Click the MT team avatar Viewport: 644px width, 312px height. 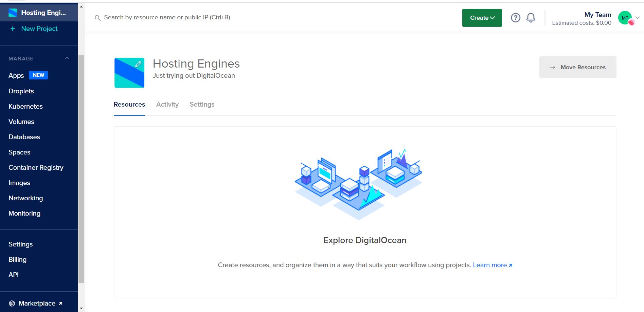[624, 17]
